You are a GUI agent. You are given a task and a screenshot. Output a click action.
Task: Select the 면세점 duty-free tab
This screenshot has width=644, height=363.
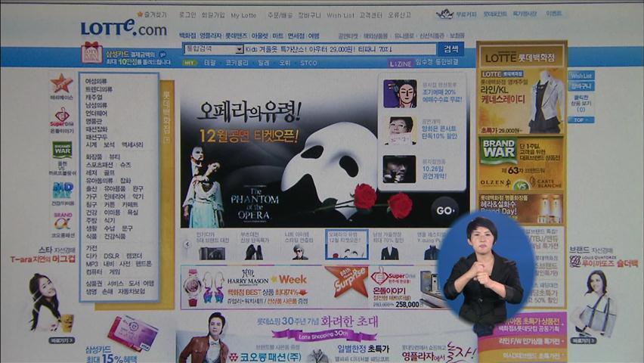pyautogui.click(x=296, y=36)
